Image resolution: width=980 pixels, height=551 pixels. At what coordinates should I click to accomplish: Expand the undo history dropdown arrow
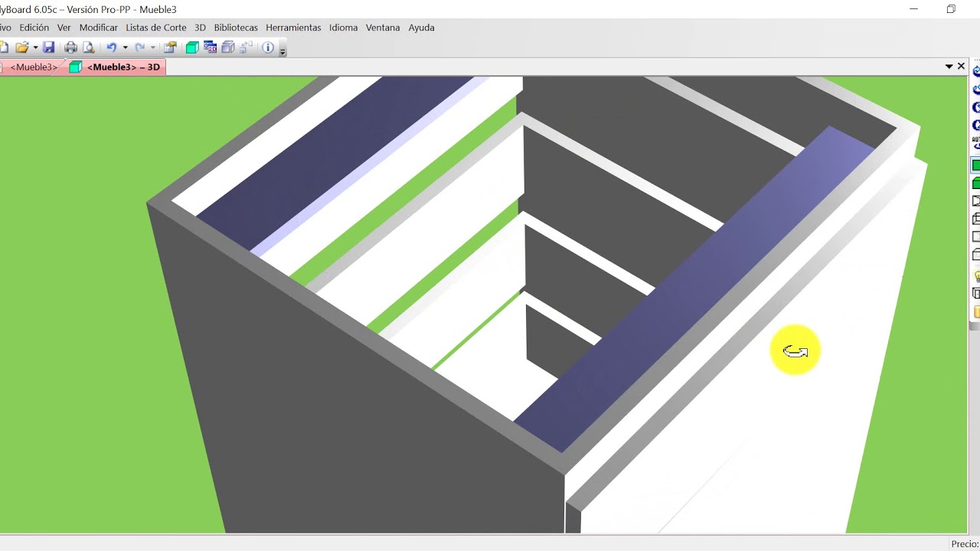click(x=125, y=47)
